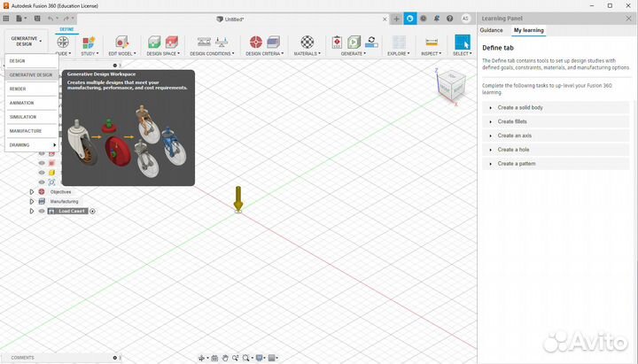Viewport: 638px width, 364px height.
Task: Activate the Load Case1 radio button
Action: (92, 211)
